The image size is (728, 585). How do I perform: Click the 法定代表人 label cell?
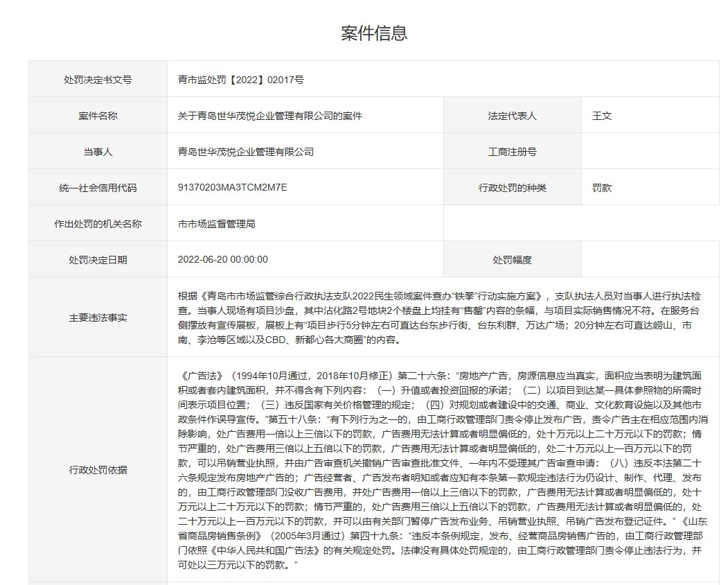point(513,115)
